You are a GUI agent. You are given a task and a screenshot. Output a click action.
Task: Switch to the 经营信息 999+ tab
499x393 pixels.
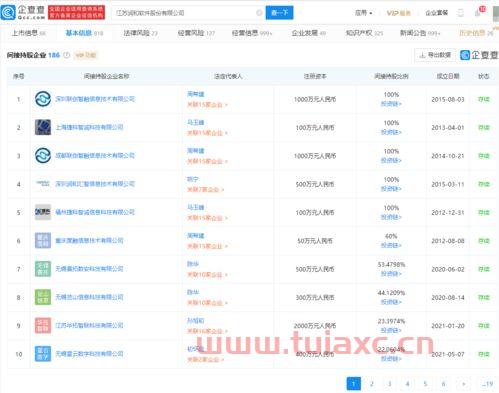pyautogui.click(x=252, y=33)
